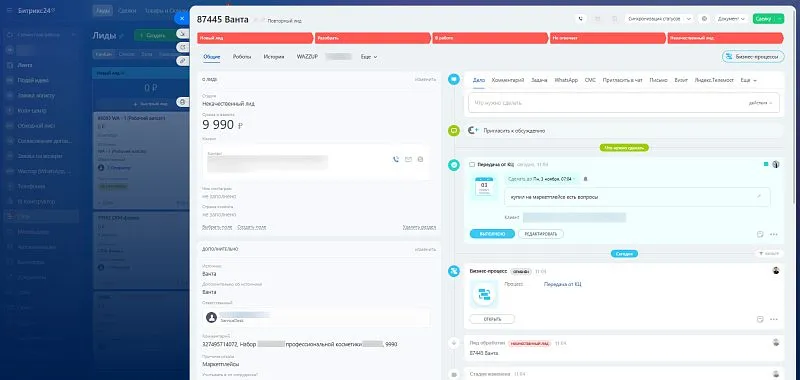Click изменить in the О лиде section

click(x=425, y=79)
